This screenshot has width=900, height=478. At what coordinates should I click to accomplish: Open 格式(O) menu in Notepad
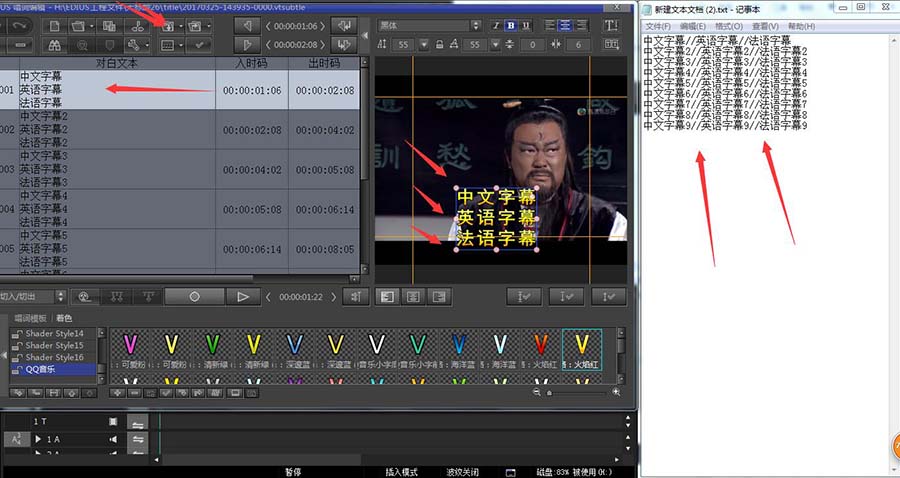point(729,26)
